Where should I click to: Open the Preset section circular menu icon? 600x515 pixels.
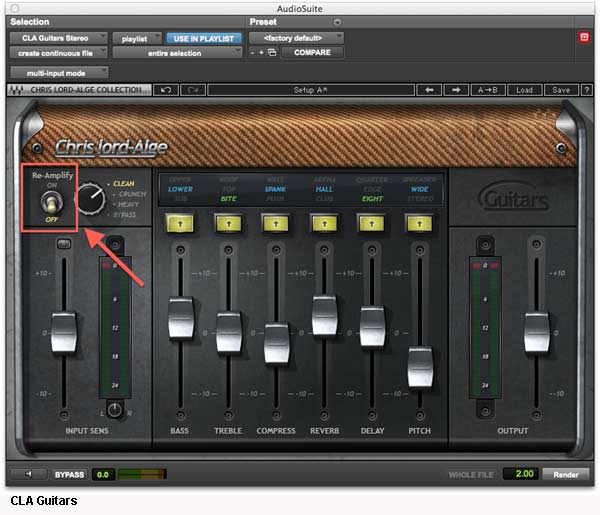pyautogui.click(x=337, y=22)
